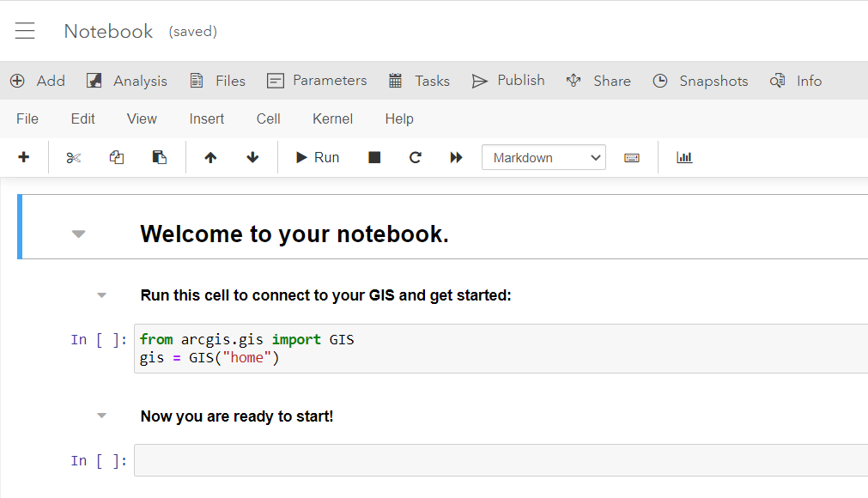Insert a new cell with the plus icon
Image resolution: width=868 pixels, height=498 pixels.
click(x=24, y=157)
